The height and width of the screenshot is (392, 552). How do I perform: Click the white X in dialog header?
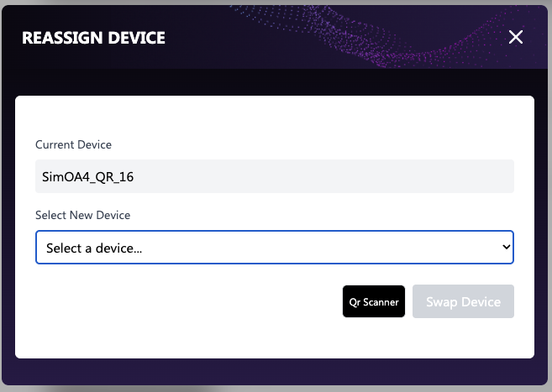point(516,37)
